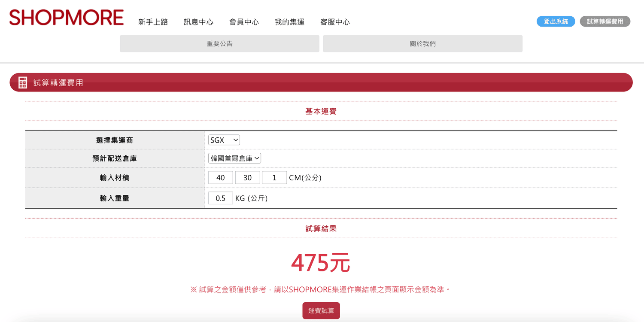Click the KG (公斤) unit text
This screenshot has height=322, width=644.
251,198
